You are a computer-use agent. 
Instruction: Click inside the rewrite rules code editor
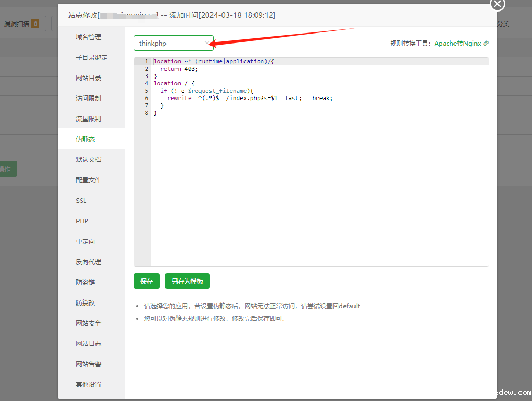click(319, 183)
